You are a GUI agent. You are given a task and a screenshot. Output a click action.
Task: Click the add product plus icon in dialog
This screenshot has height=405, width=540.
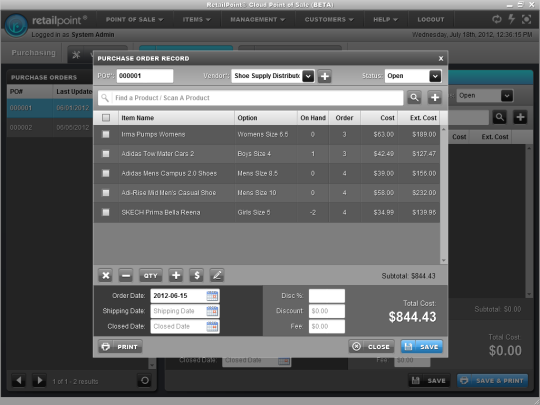(435, 98)
